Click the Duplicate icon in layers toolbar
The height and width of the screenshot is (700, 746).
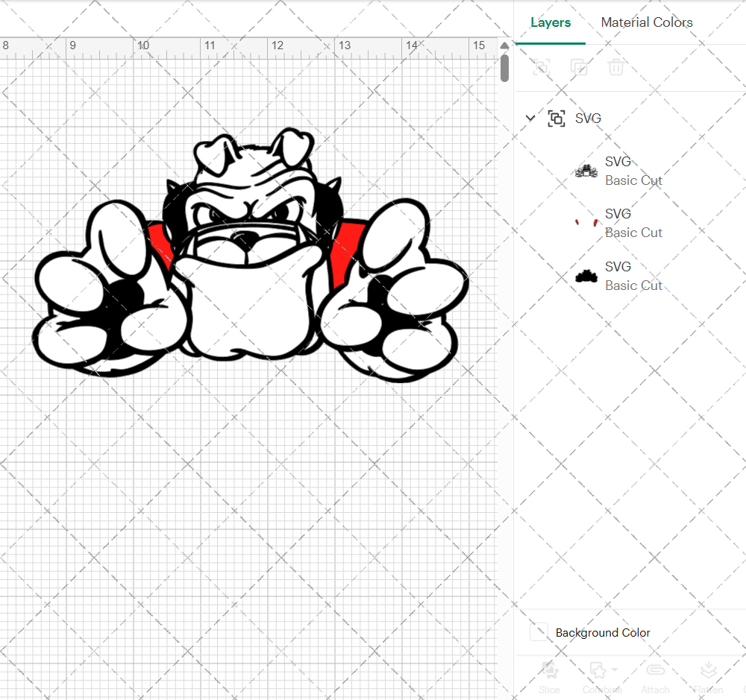tap(579, 67)
